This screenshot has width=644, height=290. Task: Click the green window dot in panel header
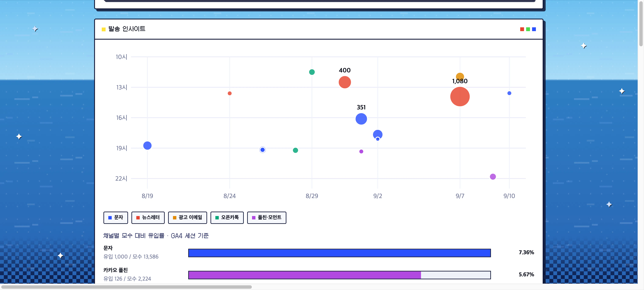(528, 29)
